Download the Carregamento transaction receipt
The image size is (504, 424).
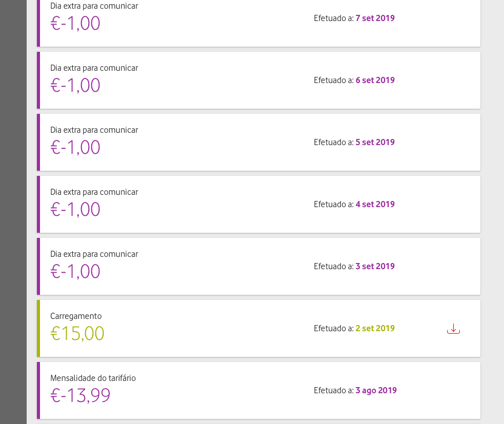pyautogui.click(x=453, y=329)
